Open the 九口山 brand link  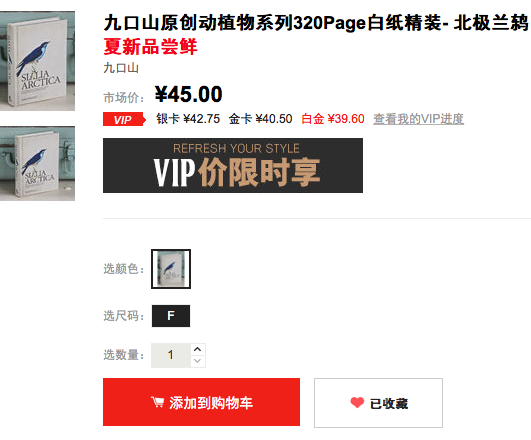(121, 68)
